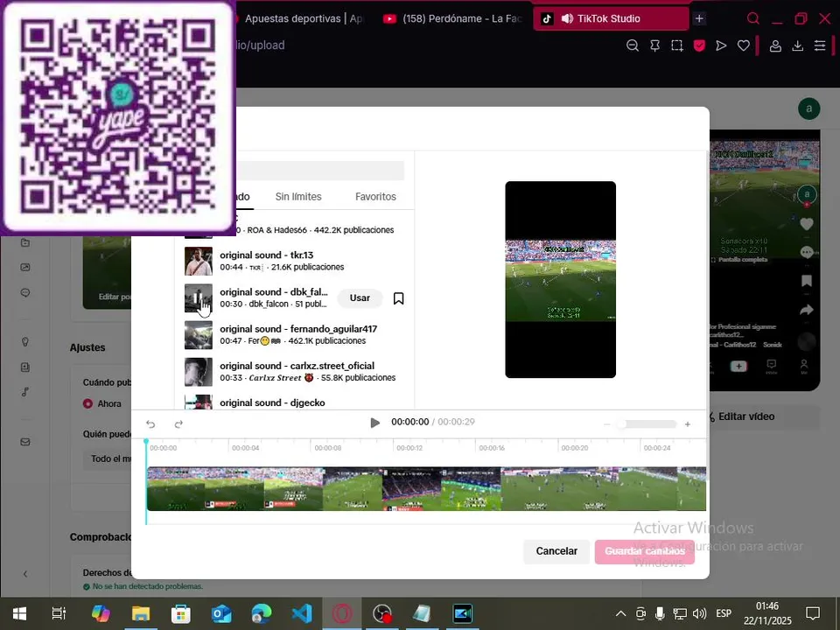
Task: Click the heart bookmark icon in address bar
Action: pyautogui.click(x=744, y=45)
